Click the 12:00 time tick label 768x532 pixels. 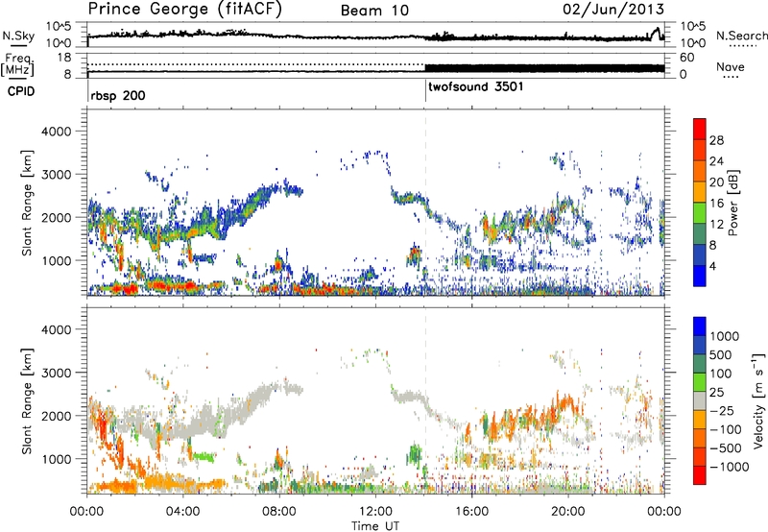coord(375,512)
